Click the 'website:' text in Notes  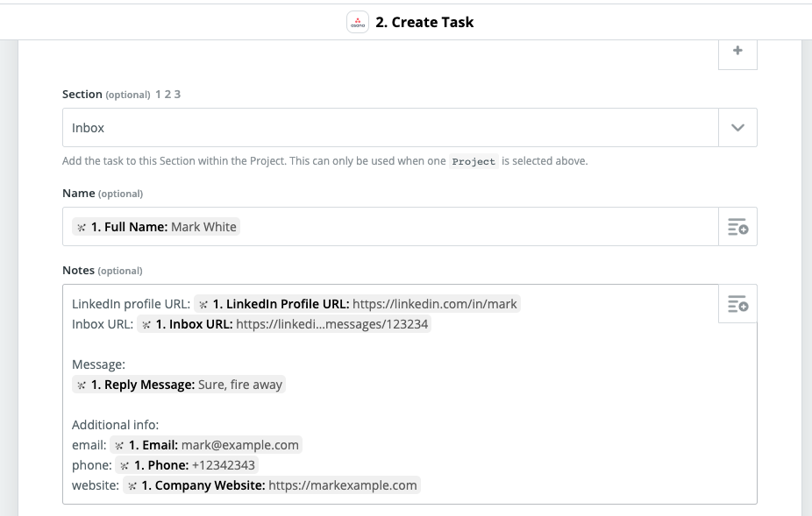96,485
